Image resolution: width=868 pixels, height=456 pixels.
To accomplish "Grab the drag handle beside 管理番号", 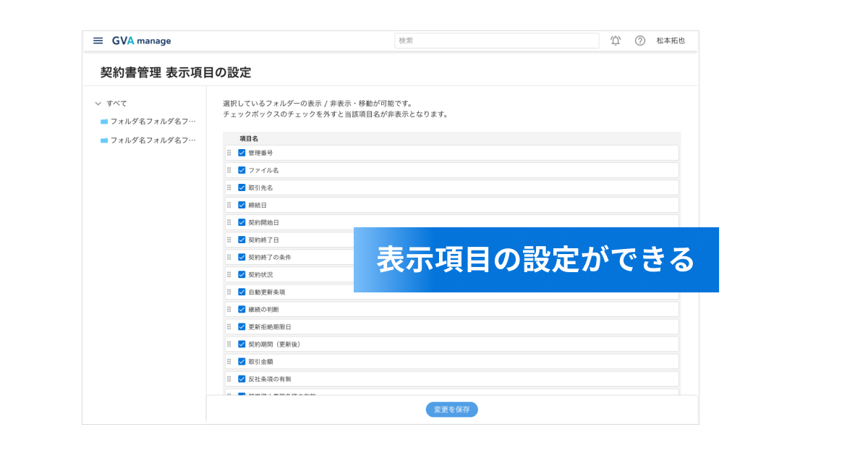I will tap(229, 153).
